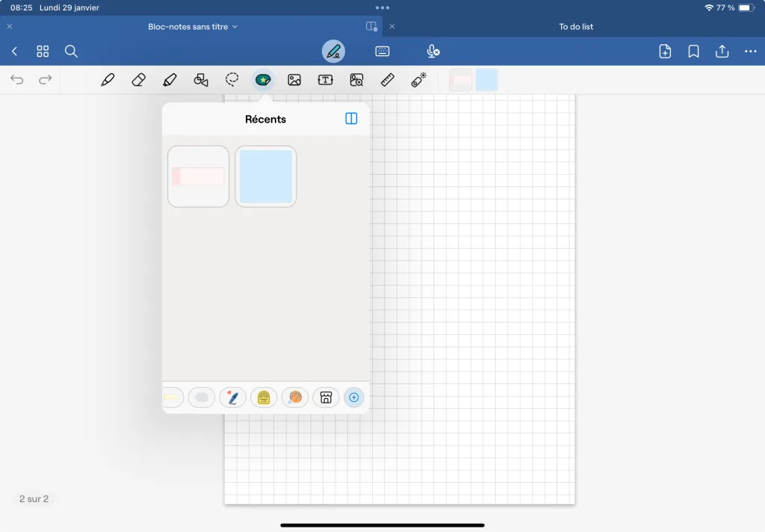Image resolution: width=765 pixels, height=532 pixels.
Task: Add a new page
Action: click(665, 52)
